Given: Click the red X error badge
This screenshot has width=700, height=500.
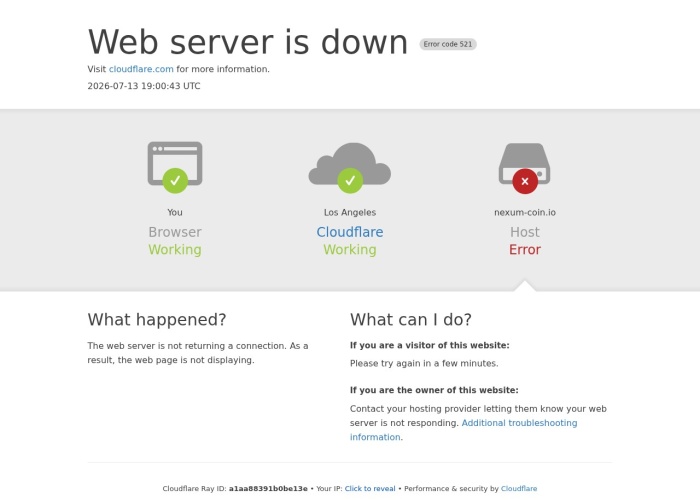Looking at the screenshot, I should 525,181.
